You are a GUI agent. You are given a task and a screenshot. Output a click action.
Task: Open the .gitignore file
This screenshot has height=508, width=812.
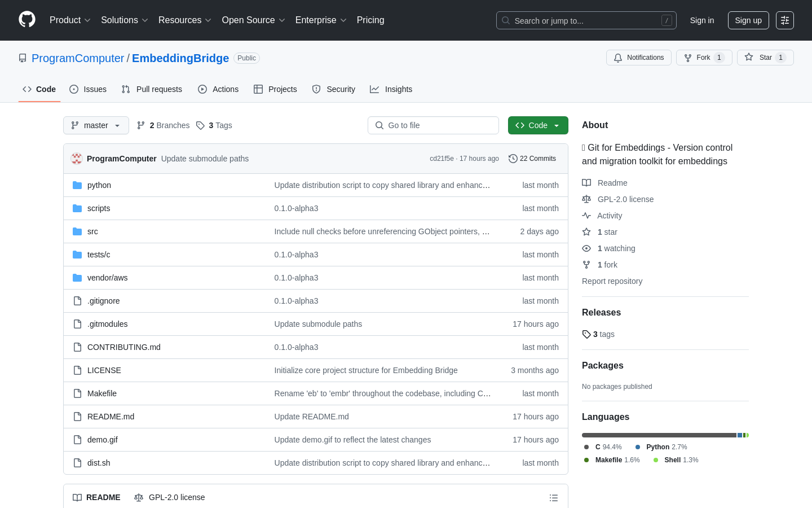104,301
